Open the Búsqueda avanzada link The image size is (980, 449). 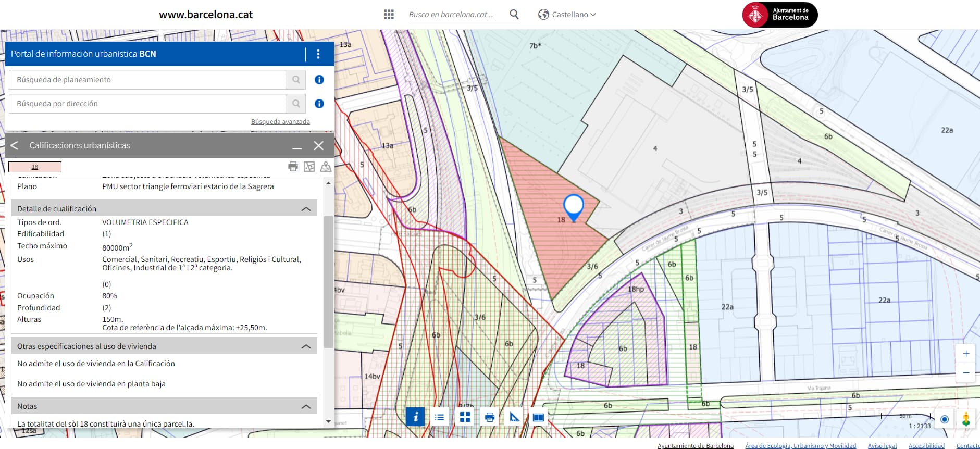[x=280, y=121]
